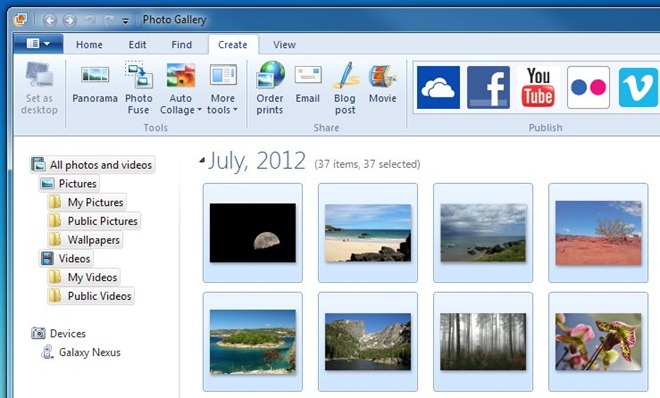Publish photos to Facebook
Image resolution: width=660 pixels, height=398 pixels.
488,87
